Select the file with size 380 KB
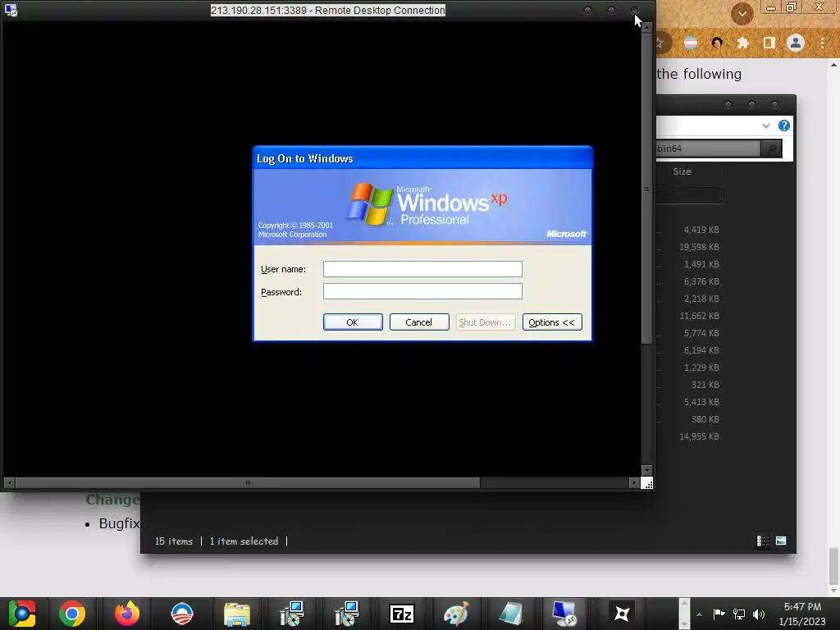This screenshot has height=630, width=840. pyautogui.click(x=705, y=419)
